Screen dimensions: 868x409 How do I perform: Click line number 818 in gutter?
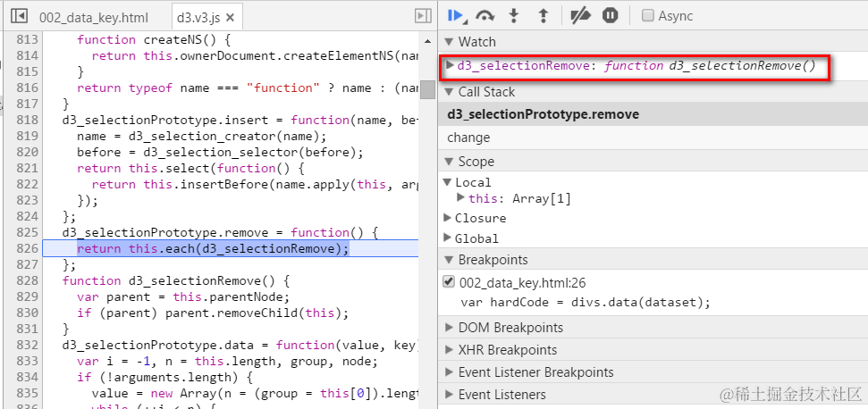pyautogui.click(x=27, y=120)
